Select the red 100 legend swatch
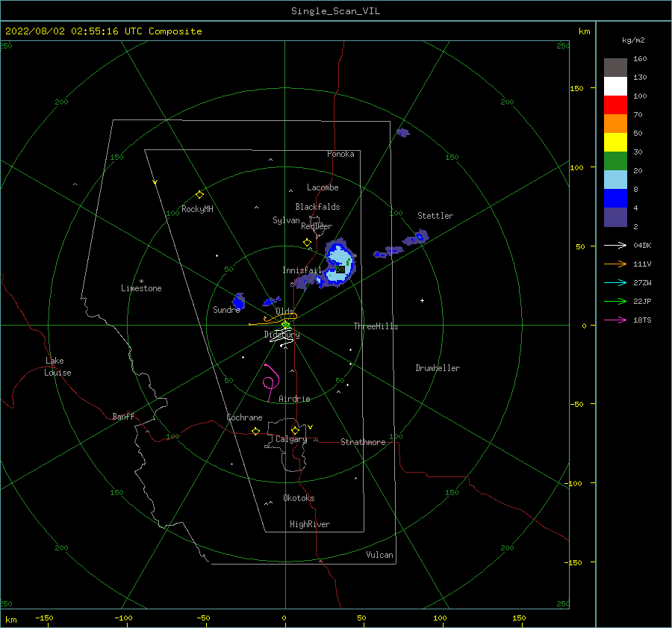 pyautogui.click(x=615, y=105)
